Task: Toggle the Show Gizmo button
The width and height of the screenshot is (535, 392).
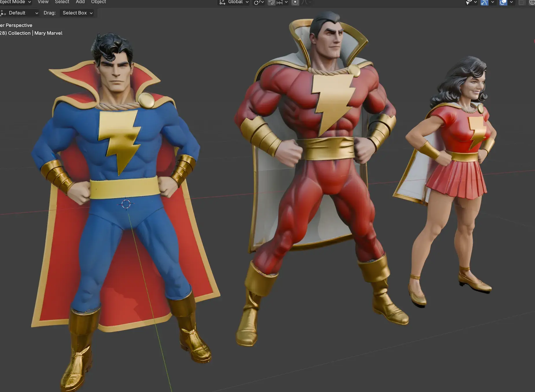Action: click(484, 2)
